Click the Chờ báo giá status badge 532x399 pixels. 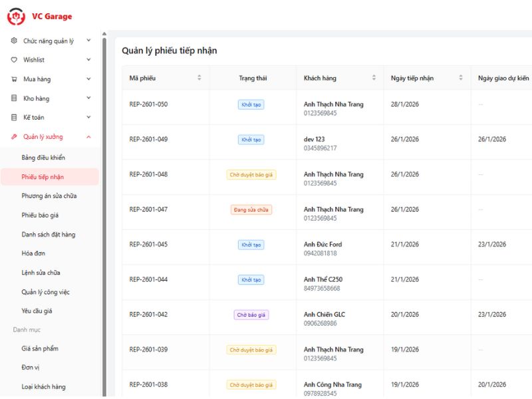tap(251, 315)
